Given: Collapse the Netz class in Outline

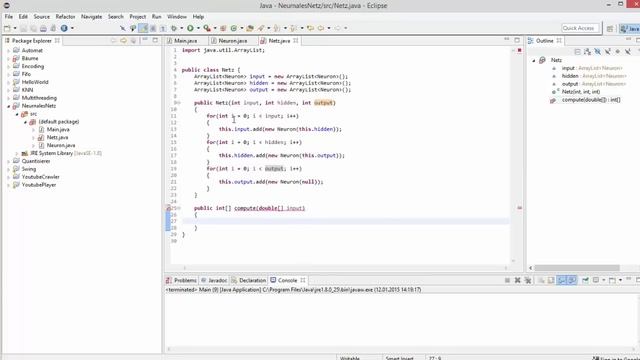Looking at the screenshot, I should [x=534, y=60].
